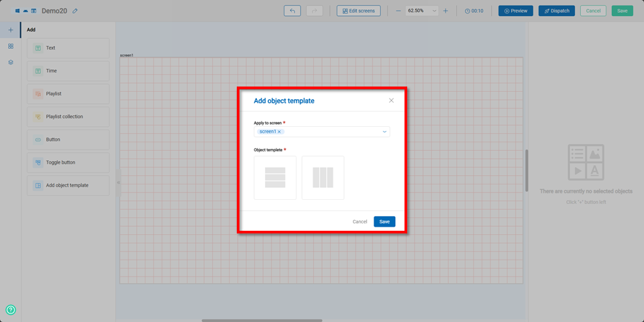The image size is (644, 322).
Task: Open Edit screens
Action: coord(359,11)
